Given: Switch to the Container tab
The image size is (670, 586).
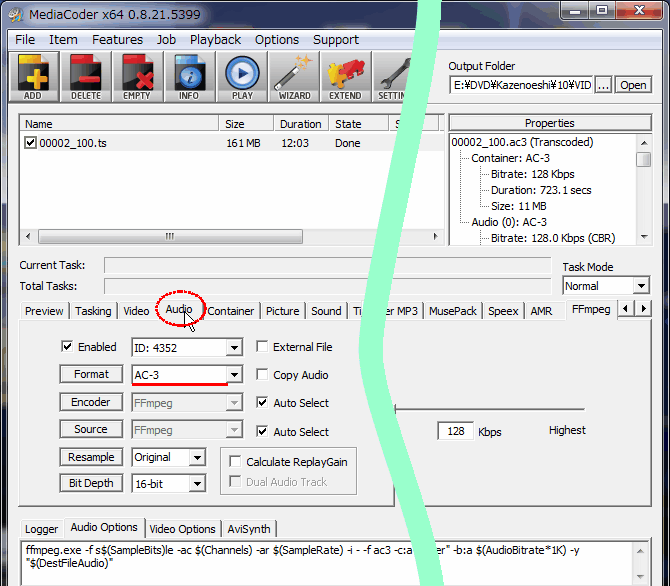Looking at the screenshot, I should [x=231, y=311].
